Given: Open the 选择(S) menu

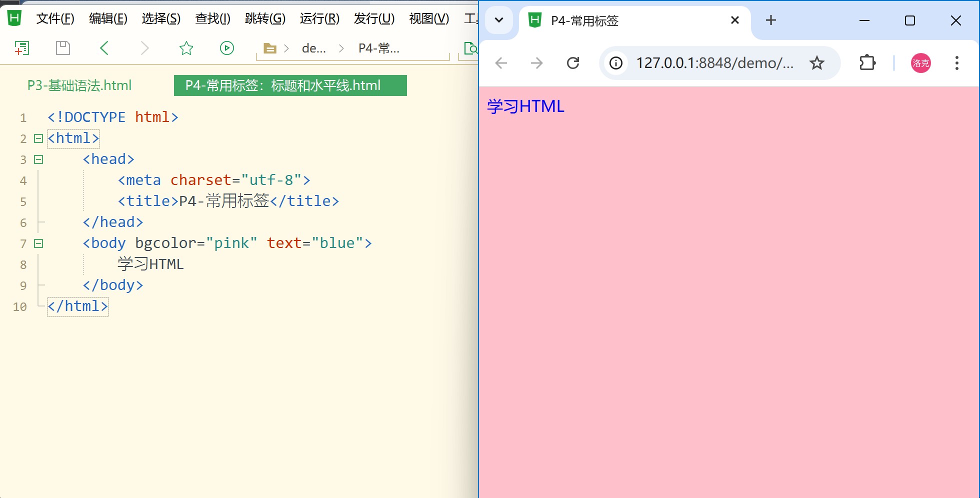Looking at the screenshot, I should 161,18.
